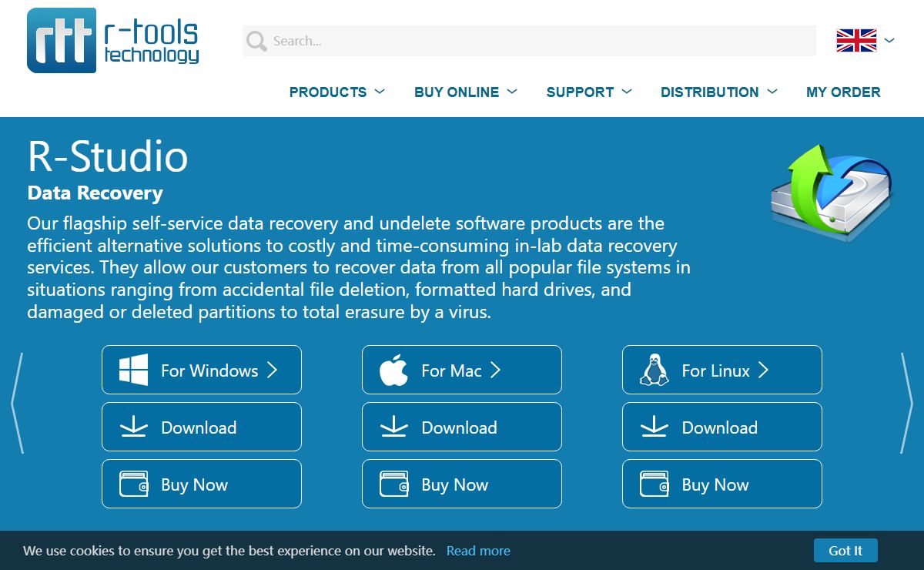Viewport: 924px width, 570px height.
Task: Click chevron next to For Linux
Action: coord(764,370)
